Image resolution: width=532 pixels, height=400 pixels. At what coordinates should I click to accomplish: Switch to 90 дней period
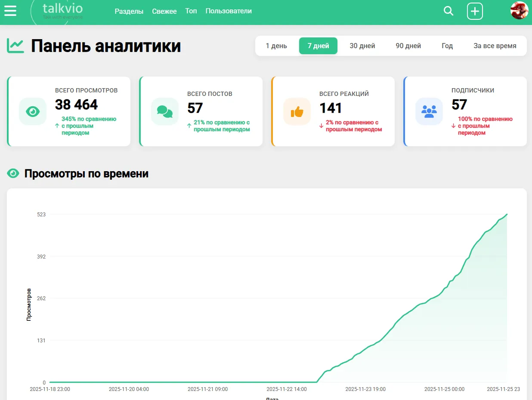[x=408, y=46]
